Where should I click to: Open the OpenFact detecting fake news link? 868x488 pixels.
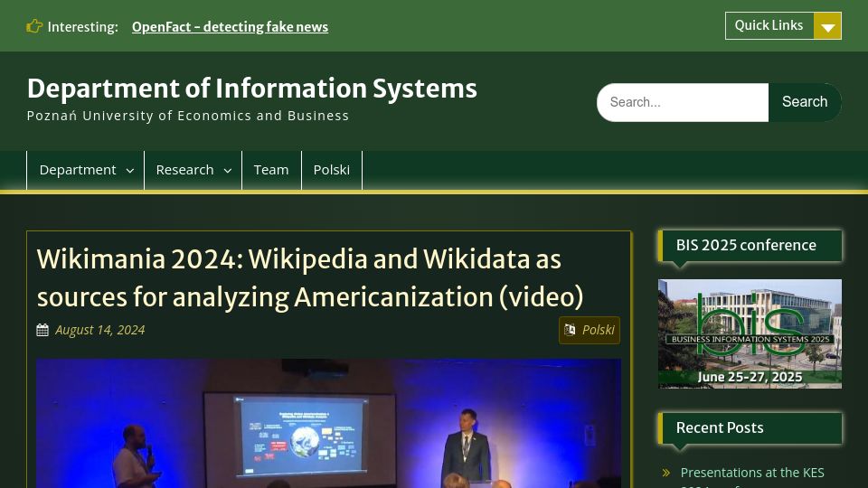[x=230, y=26]
